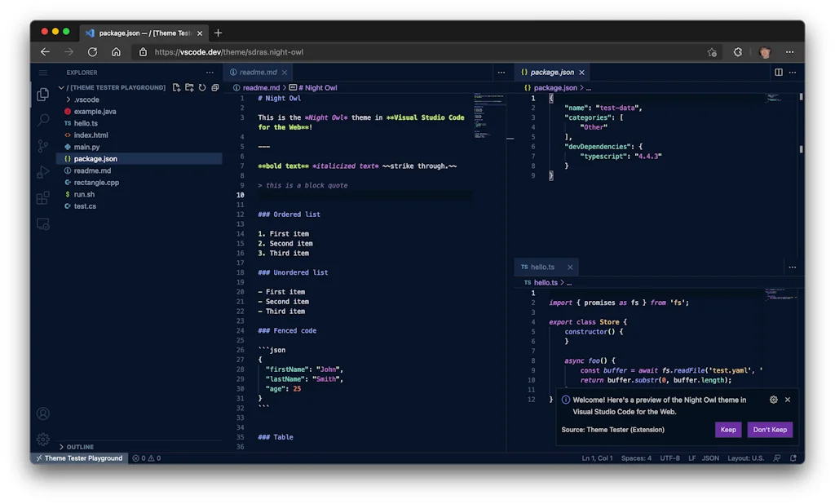This screenshot has height=504, width=835.
Task: Open the Remote Explorer view
Action: pos(43,224)
